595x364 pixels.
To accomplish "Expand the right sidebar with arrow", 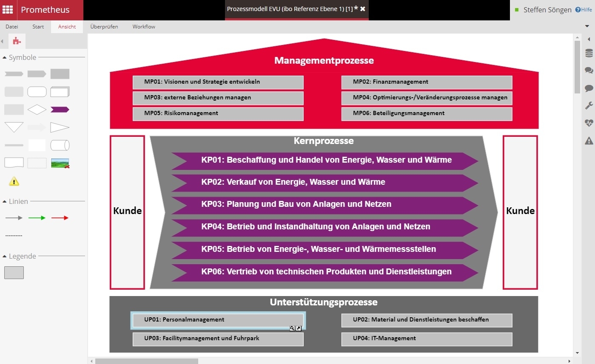I will (x=589, y=40).
